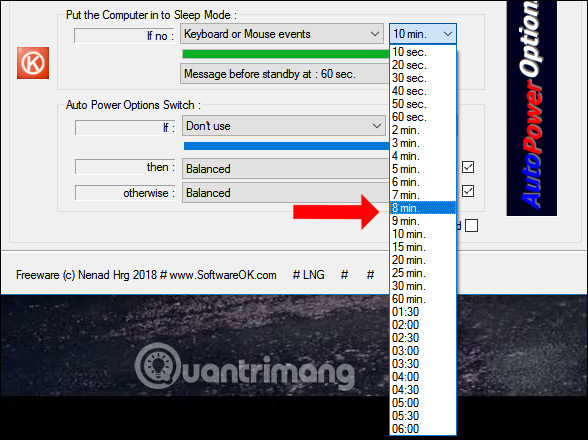Click the 'then :' label field

(x=125, y=167)
